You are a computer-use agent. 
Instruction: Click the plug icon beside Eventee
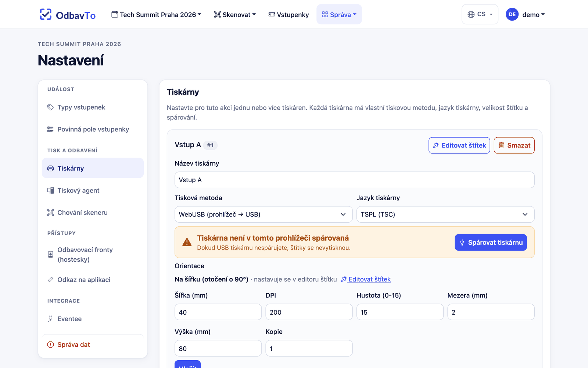(x=50, y=319)
